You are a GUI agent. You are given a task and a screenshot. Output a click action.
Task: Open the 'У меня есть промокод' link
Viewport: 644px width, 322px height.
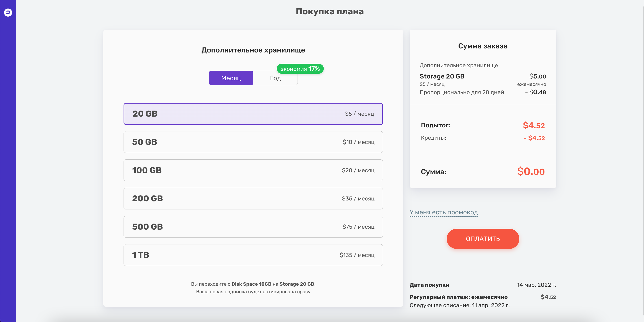[x=444, y=212]
